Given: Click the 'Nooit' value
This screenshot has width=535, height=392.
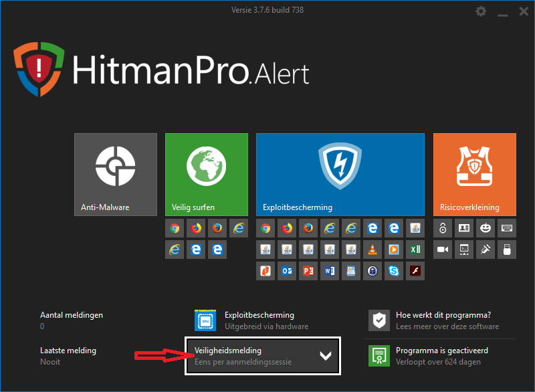Looking at the screenshot, I should tap(50, 362).
